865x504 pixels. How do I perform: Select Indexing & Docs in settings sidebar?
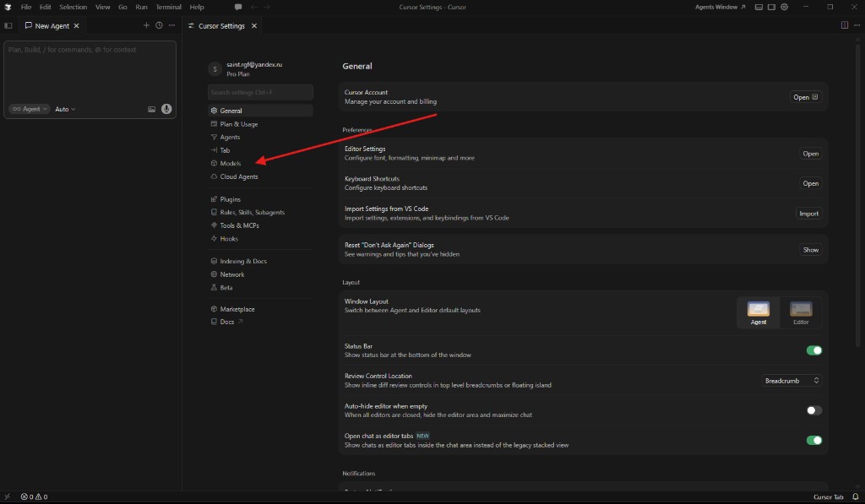coord(260,262)
